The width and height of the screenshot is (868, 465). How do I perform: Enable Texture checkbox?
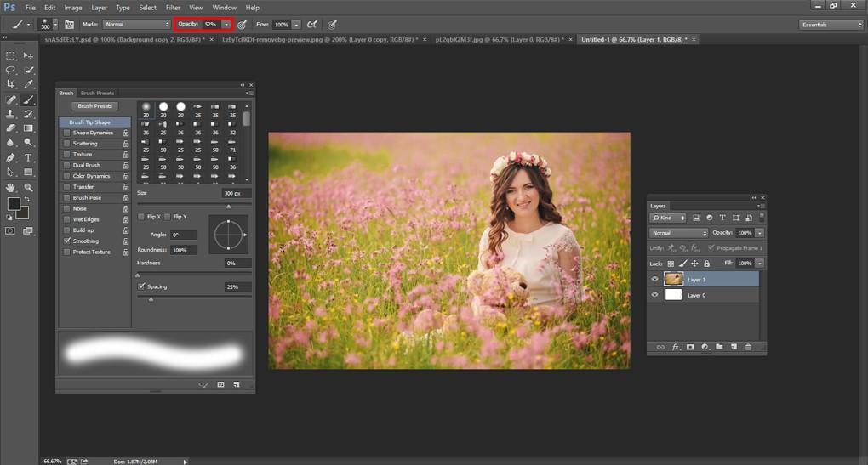point(67,154)
